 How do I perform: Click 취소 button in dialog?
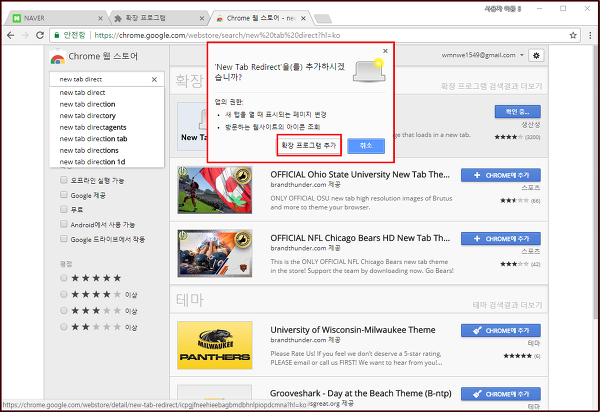click(x=366, y=146)
